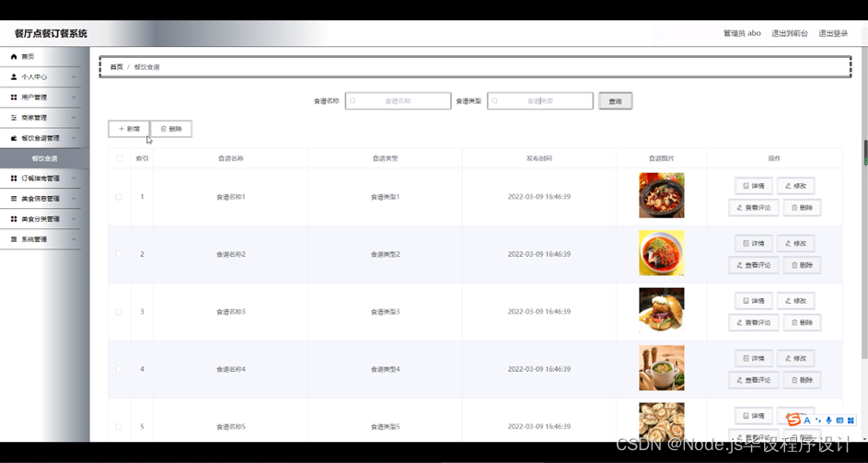
Task: Click 删除 button in 食谱名称1 row
Action: (802, 208)
